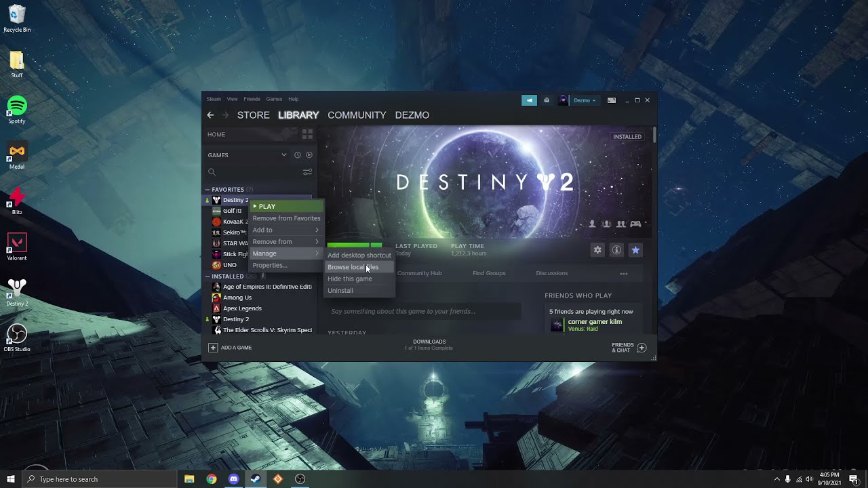Sort games by recent activity clock icon
Viewport: 868px width, 488px height.
(x=297, y=155)
